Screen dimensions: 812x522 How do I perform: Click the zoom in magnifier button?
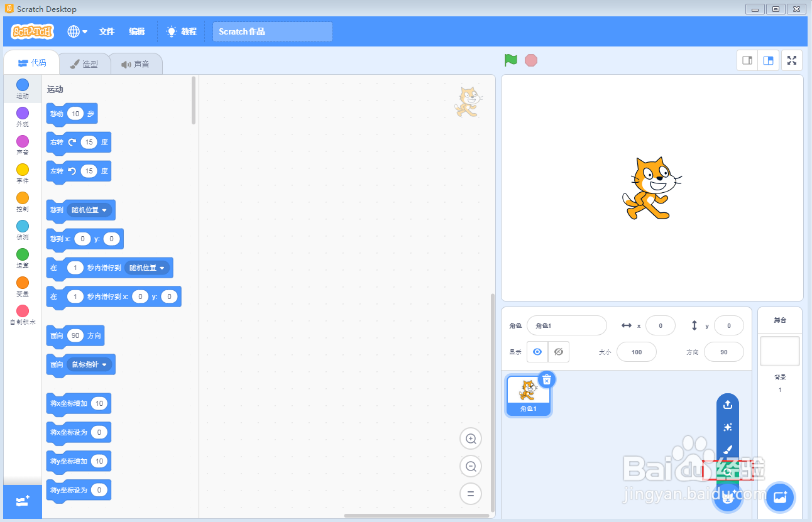point(470,438)
